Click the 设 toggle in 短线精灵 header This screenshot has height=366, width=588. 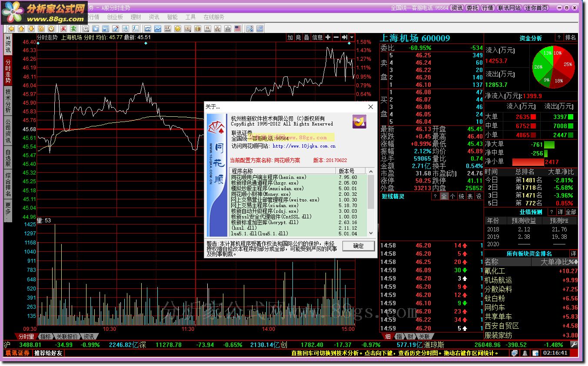click(478, 196)
